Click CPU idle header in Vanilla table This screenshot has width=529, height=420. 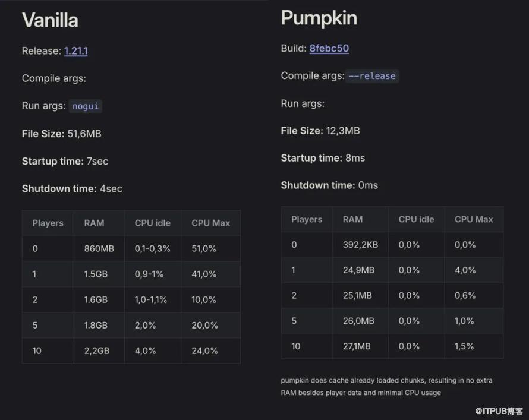pyautogui.click(x=152, y=223)
